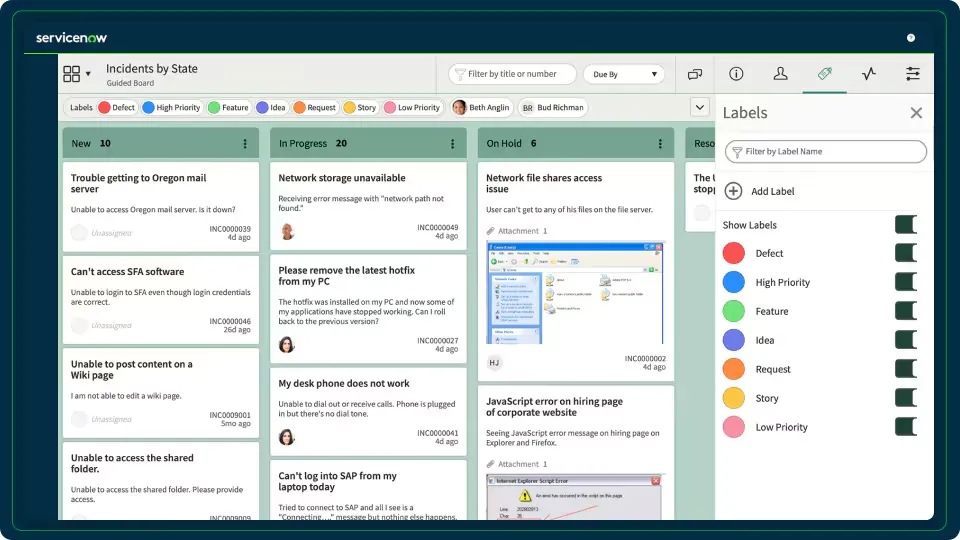Click the red Defect color swatch

click(x=734, y=253)
